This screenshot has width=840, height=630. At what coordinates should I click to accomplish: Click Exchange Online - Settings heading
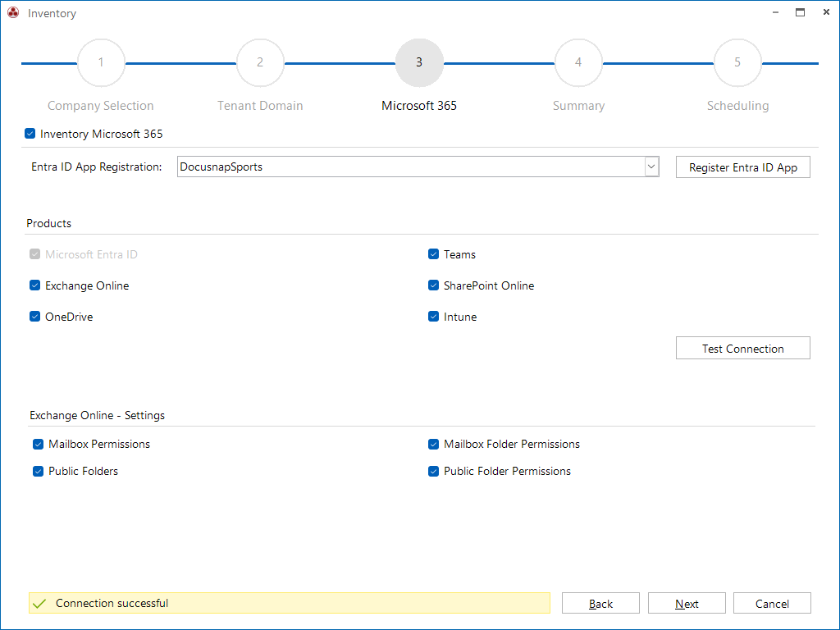[97, 415]
